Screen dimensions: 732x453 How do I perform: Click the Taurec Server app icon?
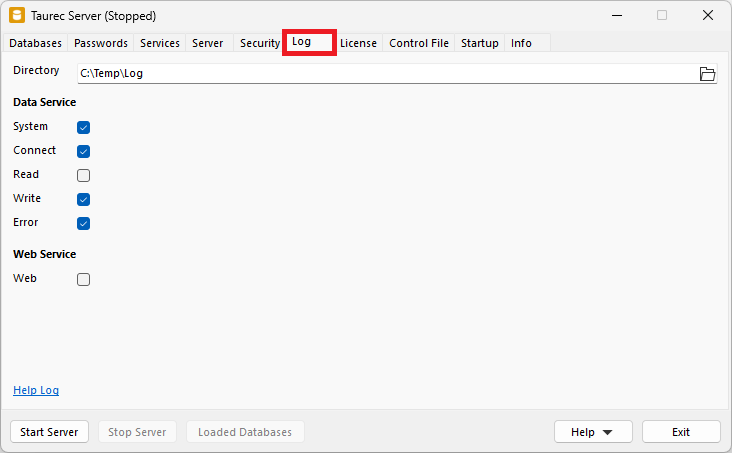point(17,15)
